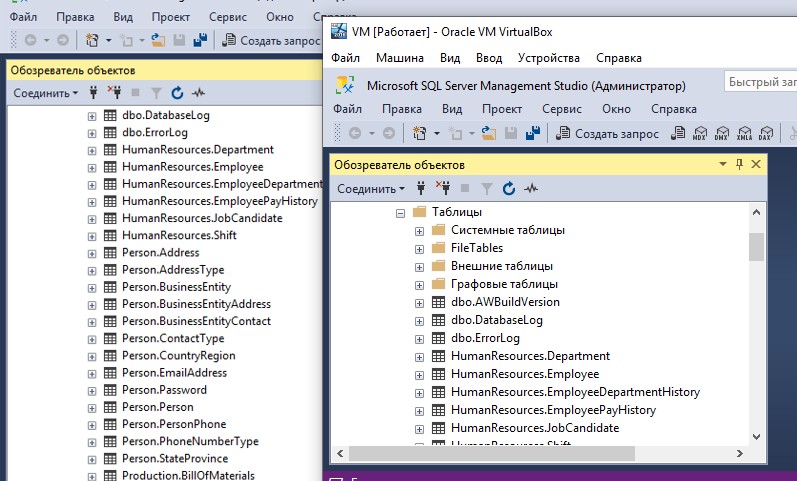Viewport: 797px width, 481px height.
Task: Refresh the host window Object Explorer
Action: [x=177, y=93]
